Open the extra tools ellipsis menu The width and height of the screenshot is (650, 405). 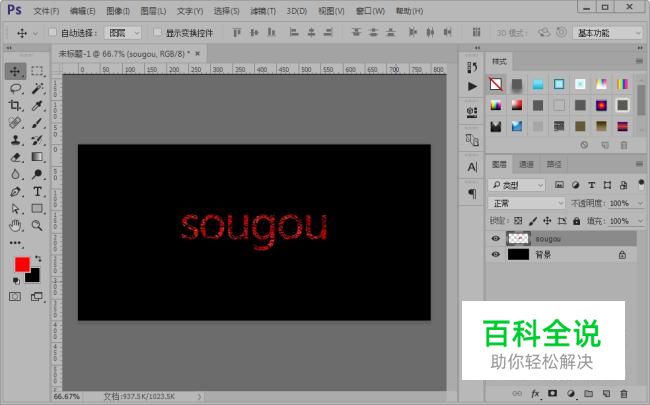pos(15,243)
